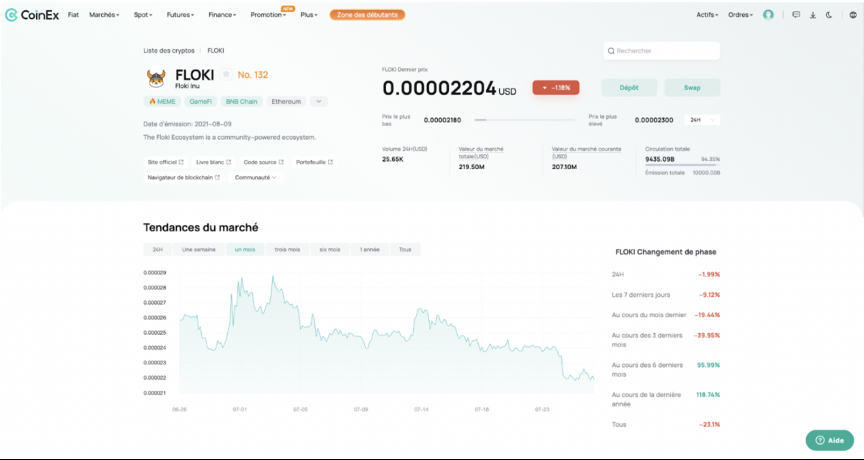Select the BNB Chain tag

(241, 101)
